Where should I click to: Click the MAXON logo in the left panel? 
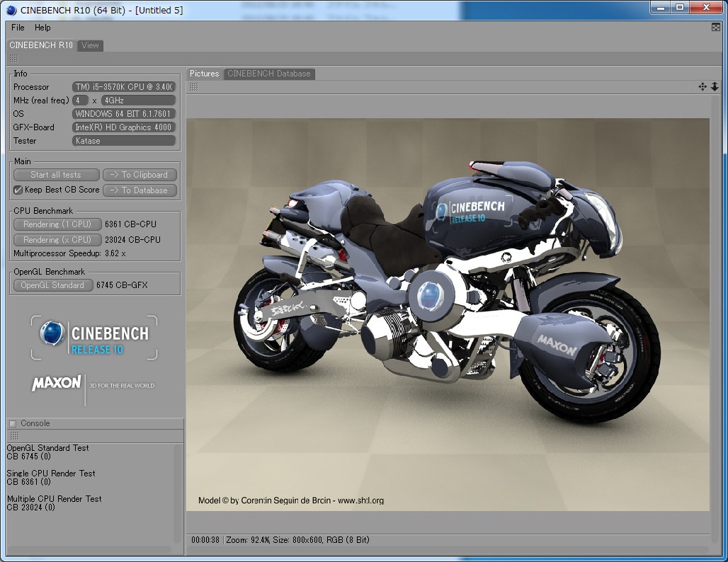pos(57,383)
